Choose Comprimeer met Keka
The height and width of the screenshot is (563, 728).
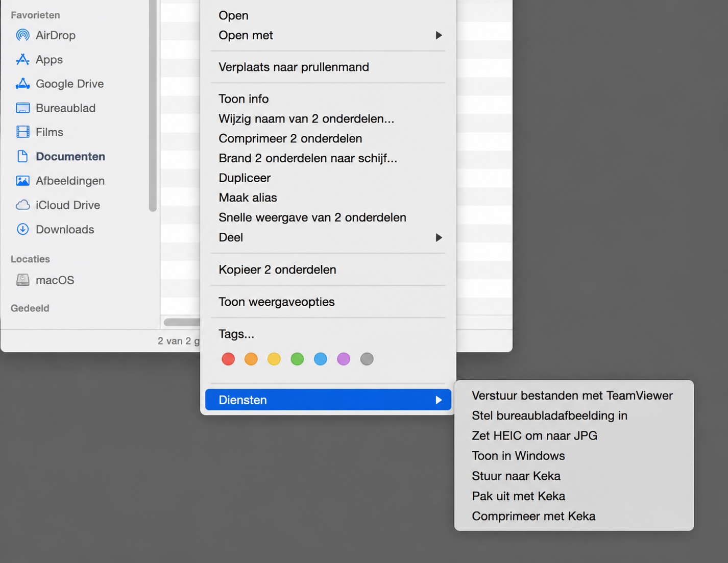click(574, 516)
